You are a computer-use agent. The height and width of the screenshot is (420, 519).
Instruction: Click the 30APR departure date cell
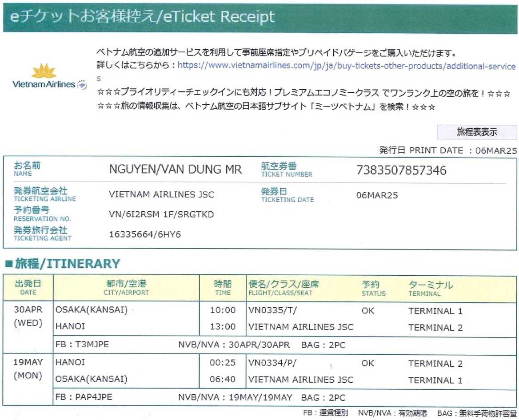point(28,311)
